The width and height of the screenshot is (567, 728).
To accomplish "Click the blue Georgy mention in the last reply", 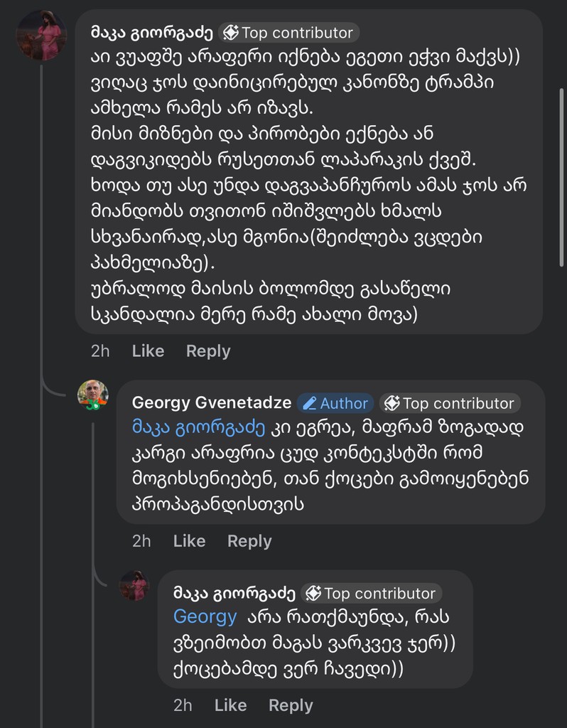I will [x=205, y=616].
